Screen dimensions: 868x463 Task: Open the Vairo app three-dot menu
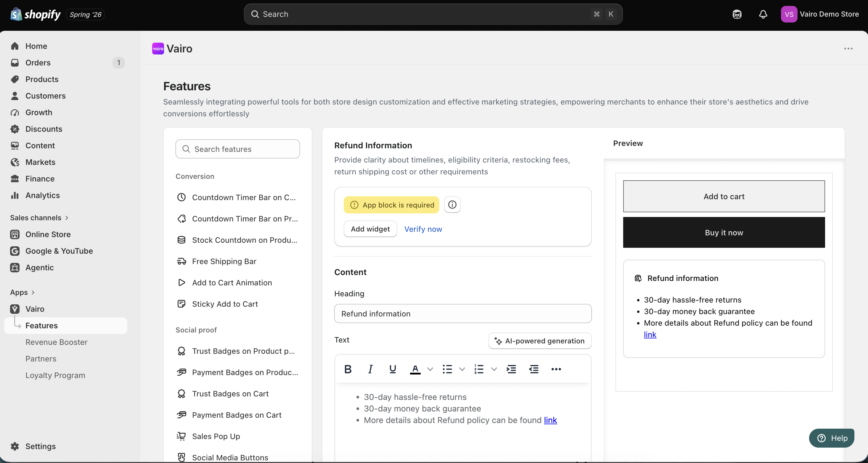click(x=848, y=49)
